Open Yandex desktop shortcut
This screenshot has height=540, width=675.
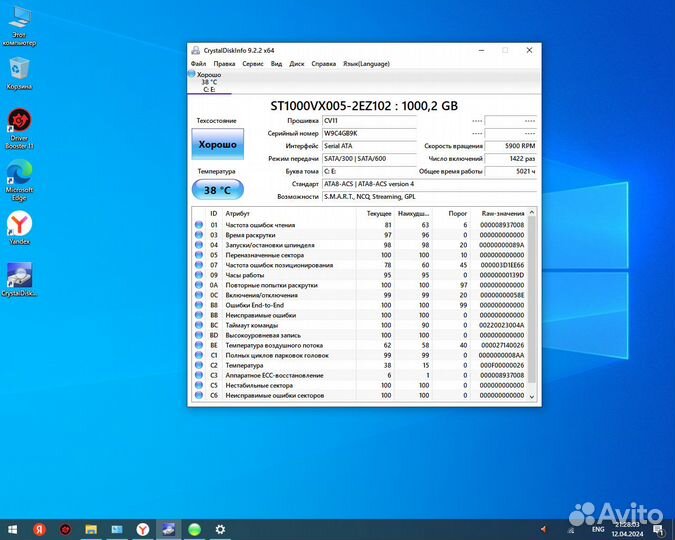[19, 228]
